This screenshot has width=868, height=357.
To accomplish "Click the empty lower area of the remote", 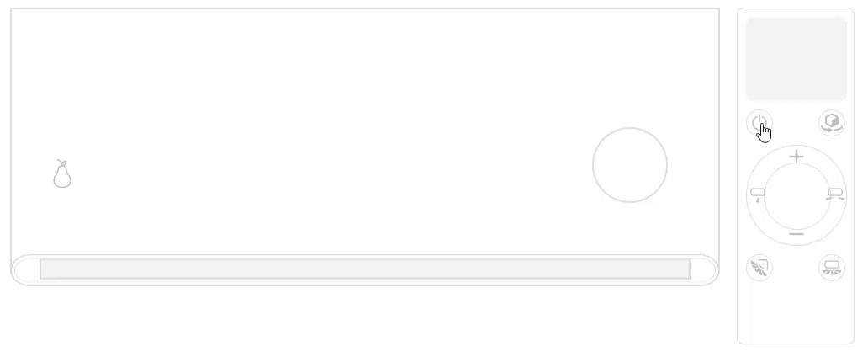I will (796, 313).
